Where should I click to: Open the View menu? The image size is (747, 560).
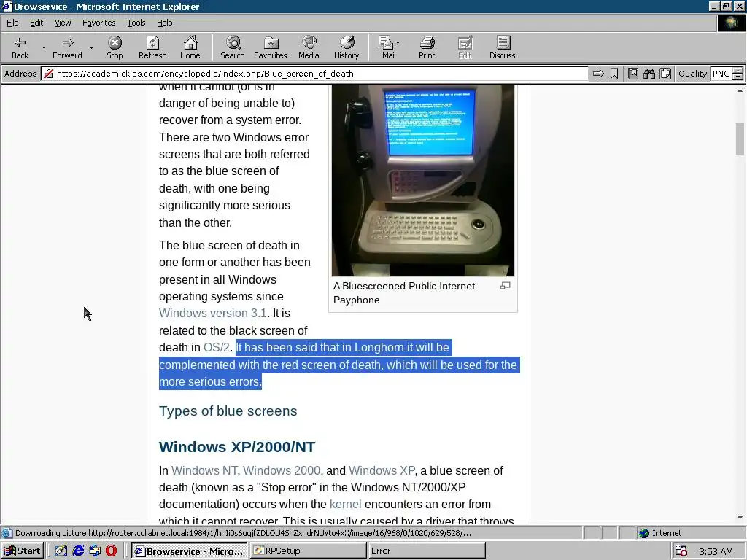click(63, 23)
